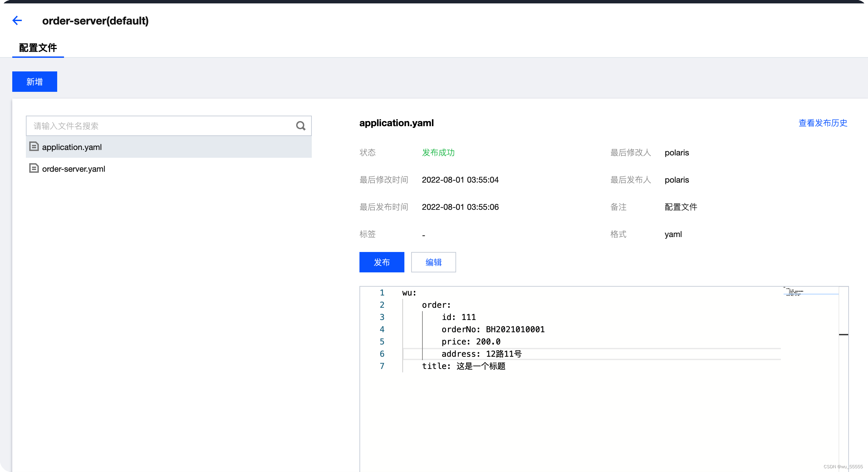Image resolution: width=868 pixels, height=472 pixels.
Task: Click the blue back arrow icon
Action: click(x=17, y=21)
